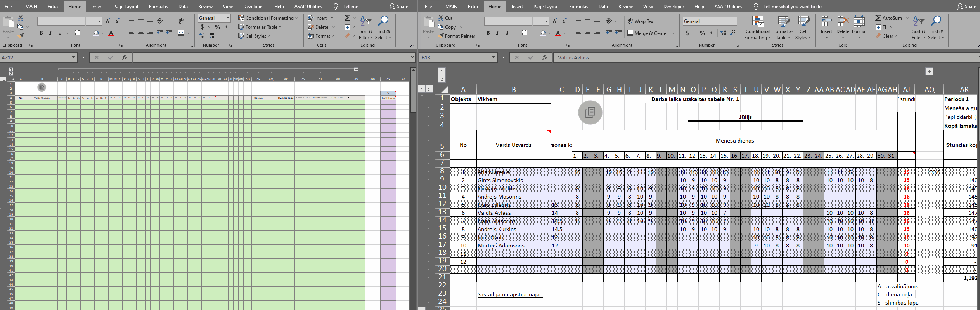Click AutoSum sigma icon in left window

pyautogui.click(x=348, y=18)
